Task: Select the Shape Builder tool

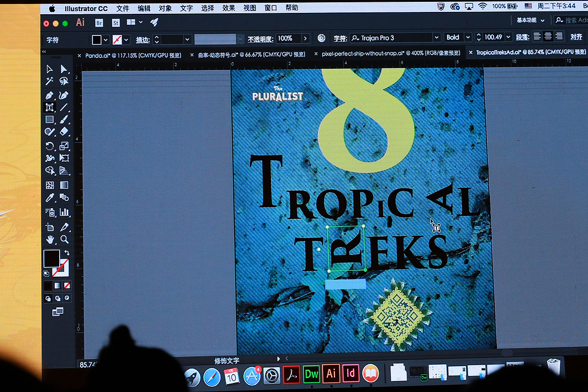Action: 50,170
